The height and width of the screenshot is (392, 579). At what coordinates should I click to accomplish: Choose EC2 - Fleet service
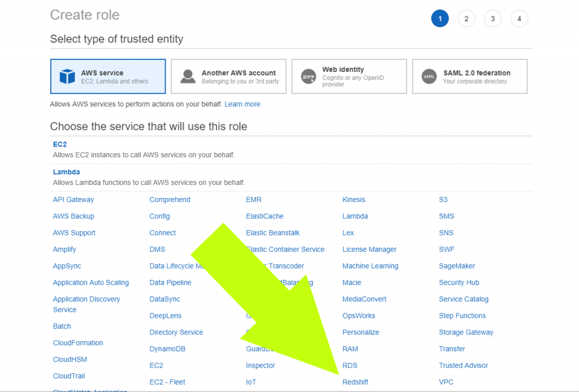tap(167, 382)
